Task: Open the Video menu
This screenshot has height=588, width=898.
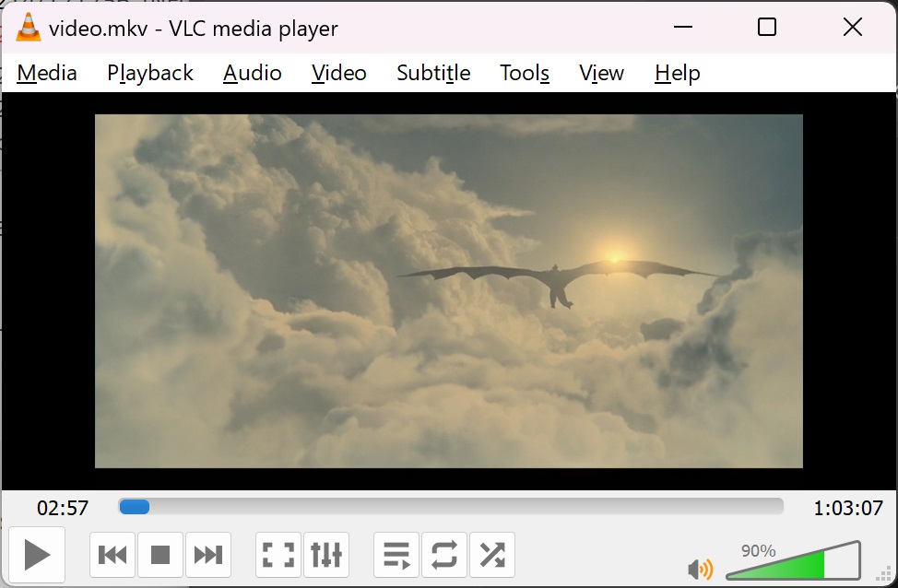Action: [x=339, y=74]
